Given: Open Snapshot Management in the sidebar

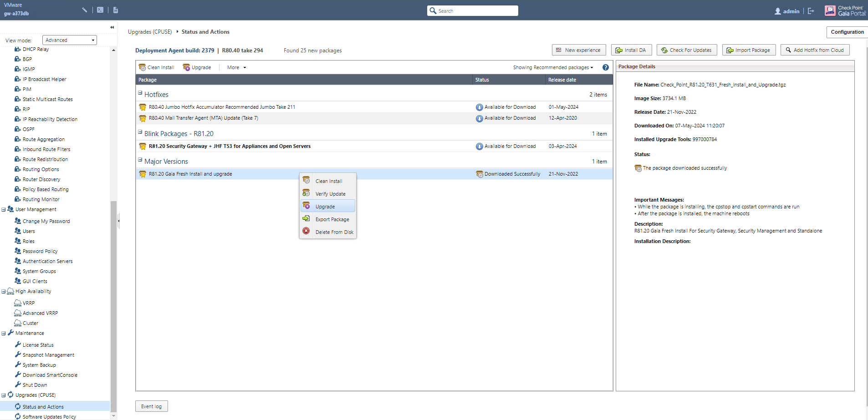Looking at the screenshot, I should (x=48, y=355).
